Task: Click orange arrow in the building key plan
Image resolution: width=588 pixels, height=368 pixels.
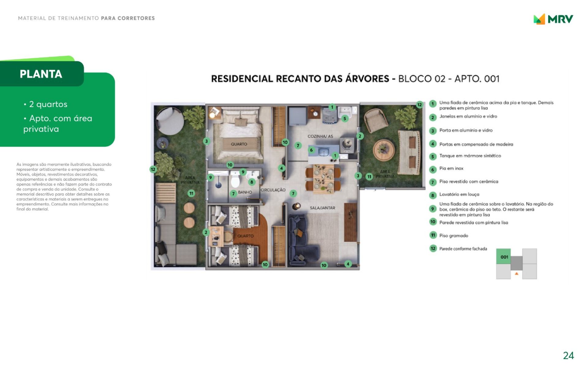Action: 516,273
